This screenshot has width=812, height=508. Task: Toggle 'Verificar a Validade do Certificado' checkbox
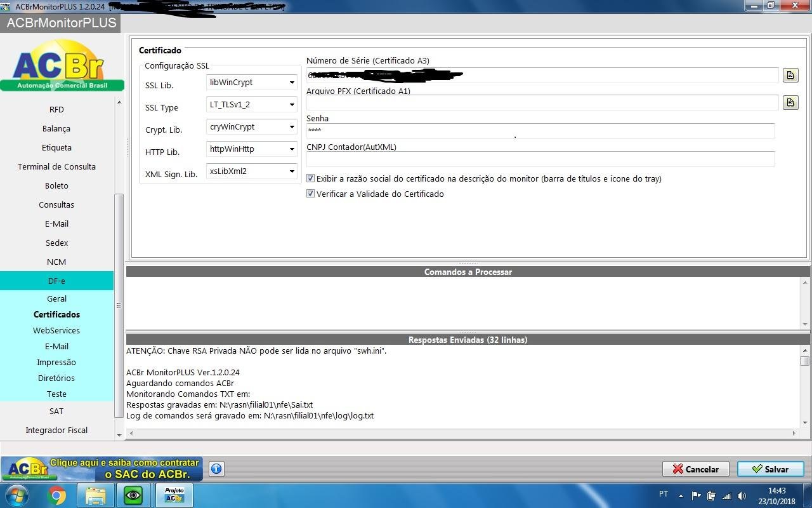click(x=311, y=194)
